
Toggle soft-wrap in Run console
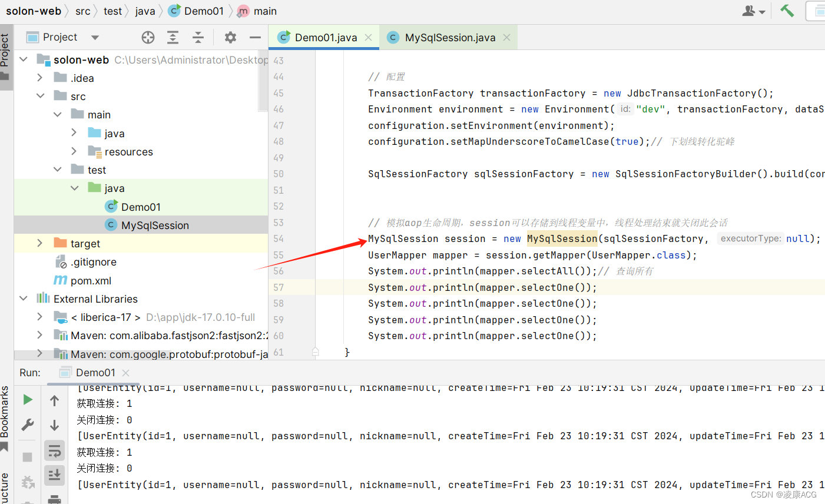coord(54,451)
